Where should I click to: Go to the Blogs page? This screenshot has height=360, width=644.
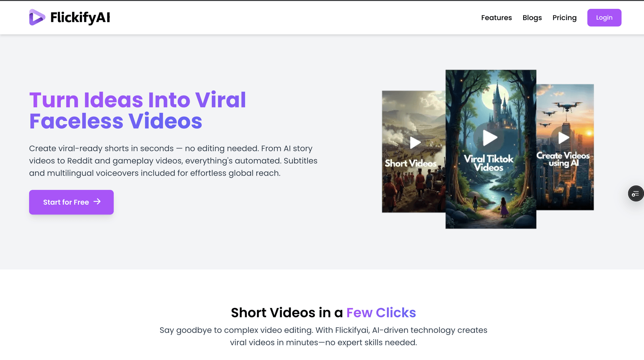tap(532, 18)
